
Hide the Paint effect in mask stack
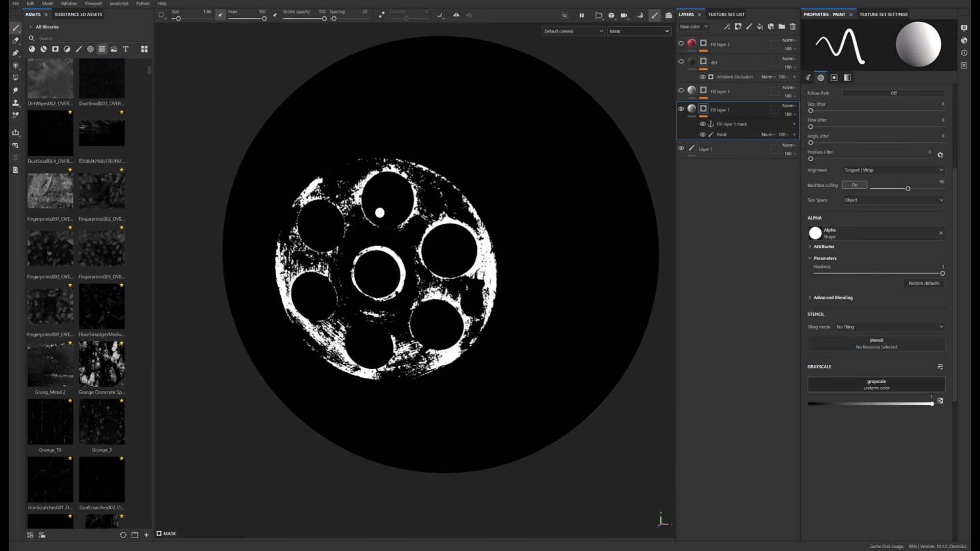coord(702,135)
